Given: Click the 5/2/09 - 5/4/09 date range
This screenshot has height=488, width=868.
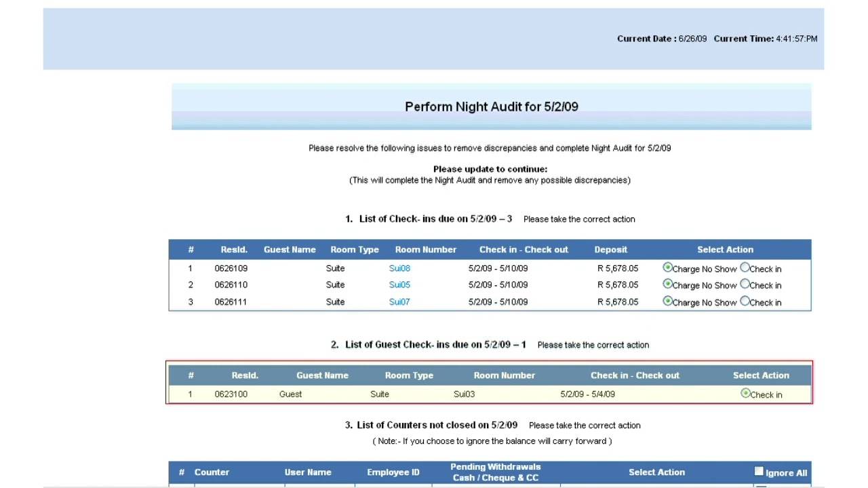Looking at the screenshot, I should pyautogui.click(x=587, y=394).
